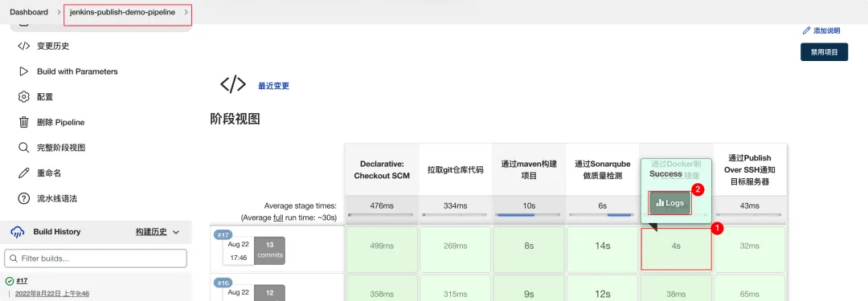The width and height of the screenshot is (868, 301).
Task: Click the Build History cloud icon
Action: coord(18,232)
